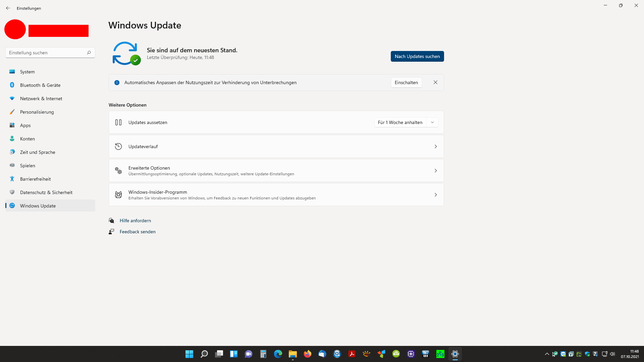Image resolution: width=644 pixels, height=362 pixels.
Task: Click the Settings gear in taskbar
Action: (455, 354)
